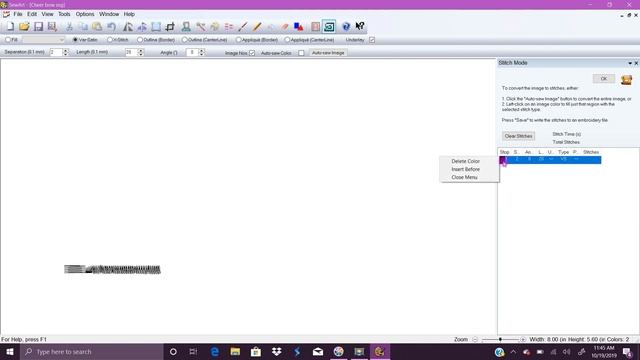Select the Var-Satin radio button
This screenshot has height=360, width=640.
tap(75, 40)
